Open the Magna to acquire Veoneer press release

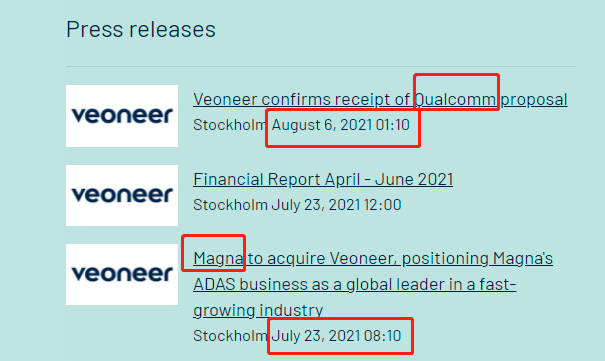click(x=373, y=284)
